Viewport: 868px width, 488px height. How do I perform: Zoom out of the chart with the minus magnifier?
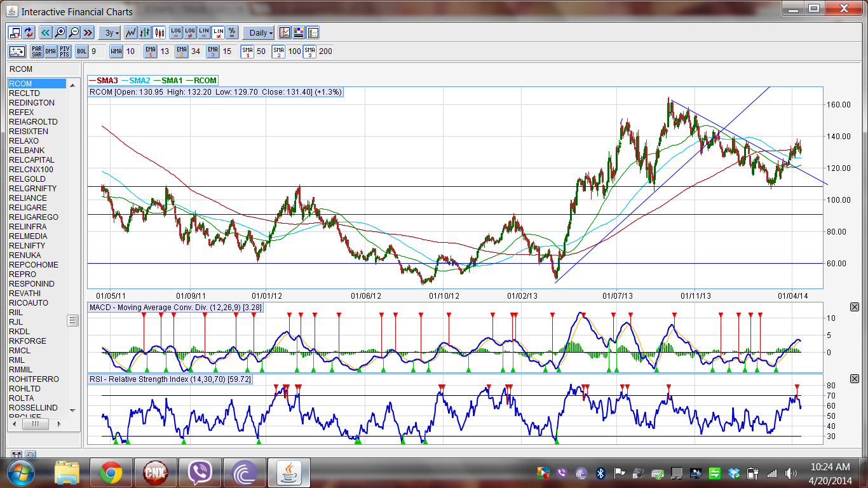74,32
